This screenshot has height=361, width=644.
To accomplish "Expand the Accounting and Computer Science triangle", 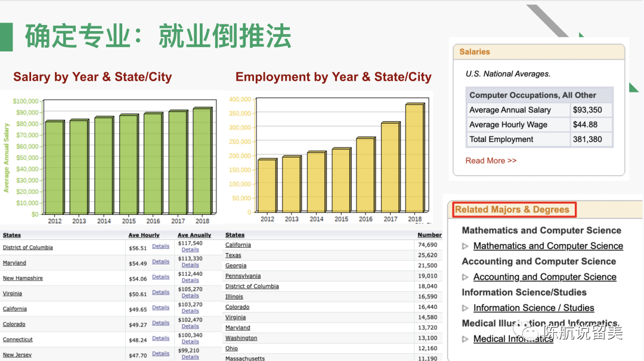I will pos(466,277).
